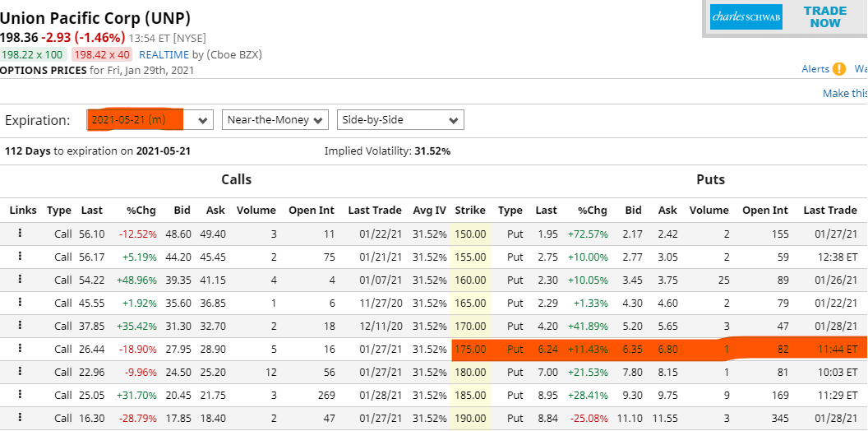Click the Alerts text link
This screenshot has width=868, height=431.
tap(815, 69)
